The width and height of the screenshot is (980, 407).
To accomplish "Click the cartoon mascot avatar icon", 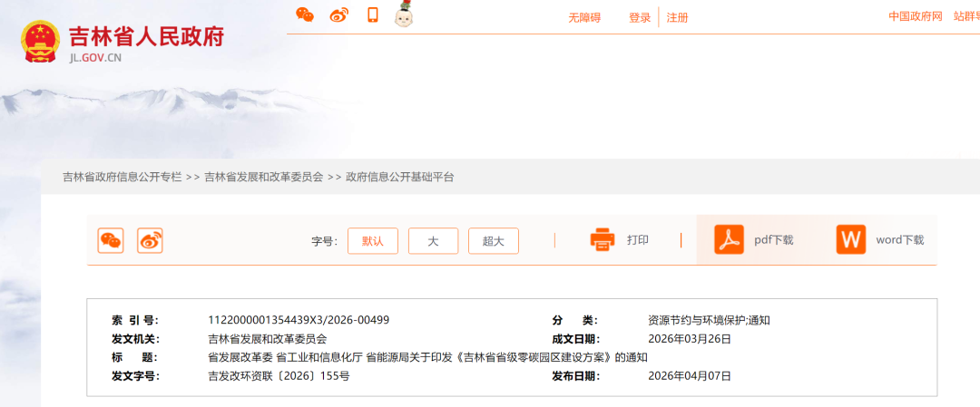I will tap(404, 15).
